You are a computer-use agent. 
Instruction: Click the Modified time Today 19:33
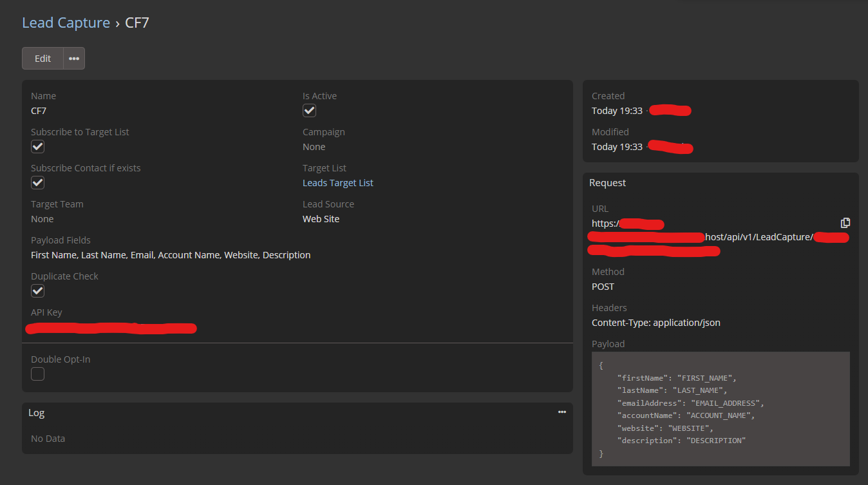617,147
